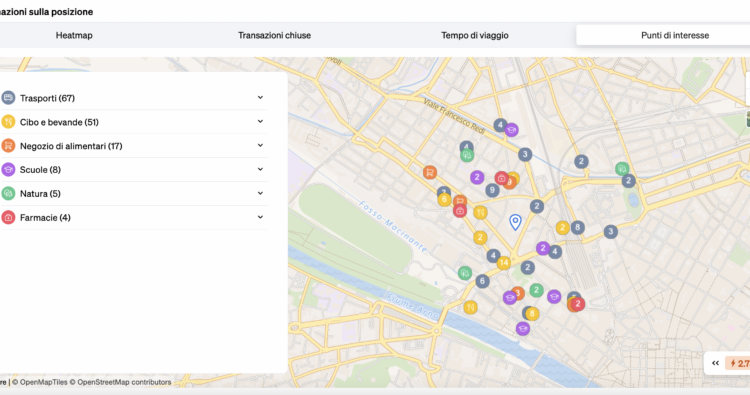This screenshot has height=395, width=750.
Task: Click the yellow cluster marker labeled 14
Action: coord(503,263)
